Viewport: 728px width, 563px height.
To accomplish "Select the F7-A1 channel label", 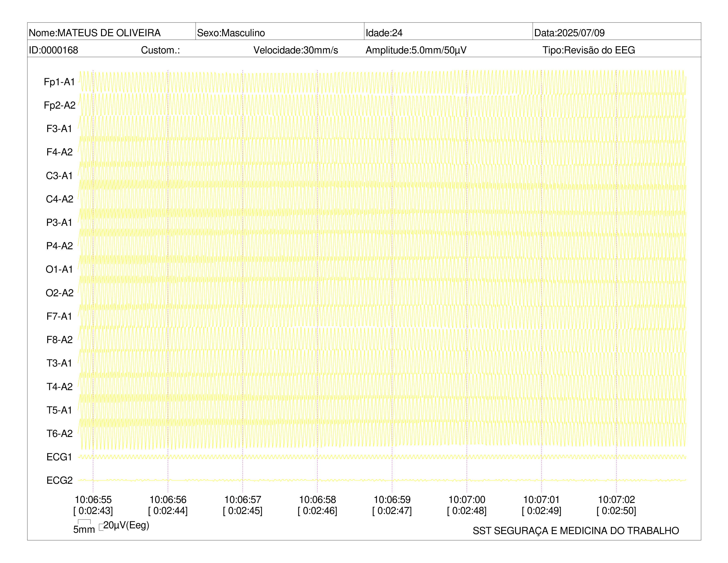I will point(59,316).
